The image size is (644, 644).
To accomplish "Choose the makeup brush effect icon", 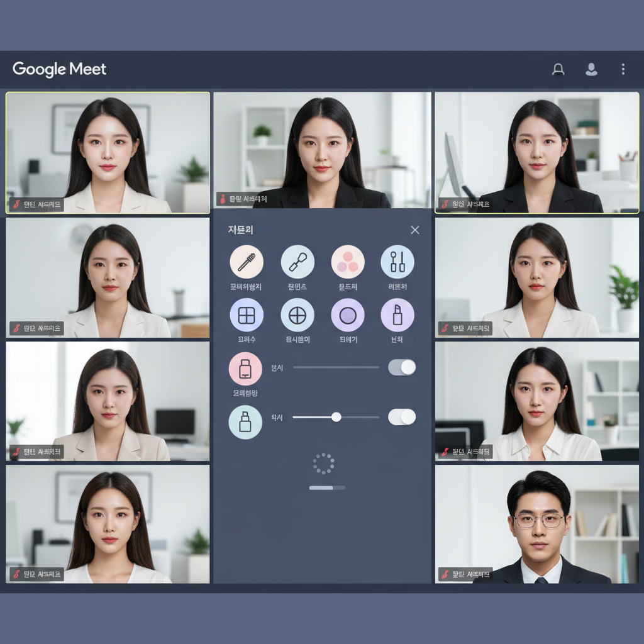I will click(297, 262).
